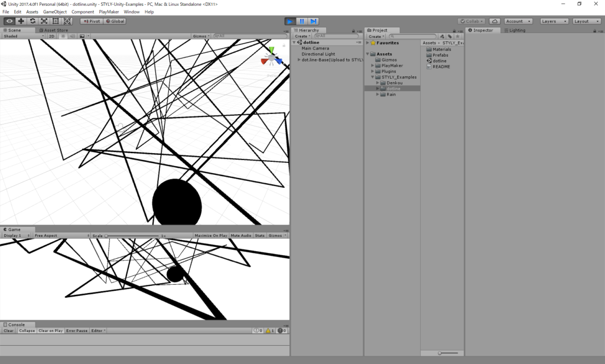Screen dimensions: 605x364
Task: Toggle 2D mode in the Scene view
Action: click(x=52, y=36)
